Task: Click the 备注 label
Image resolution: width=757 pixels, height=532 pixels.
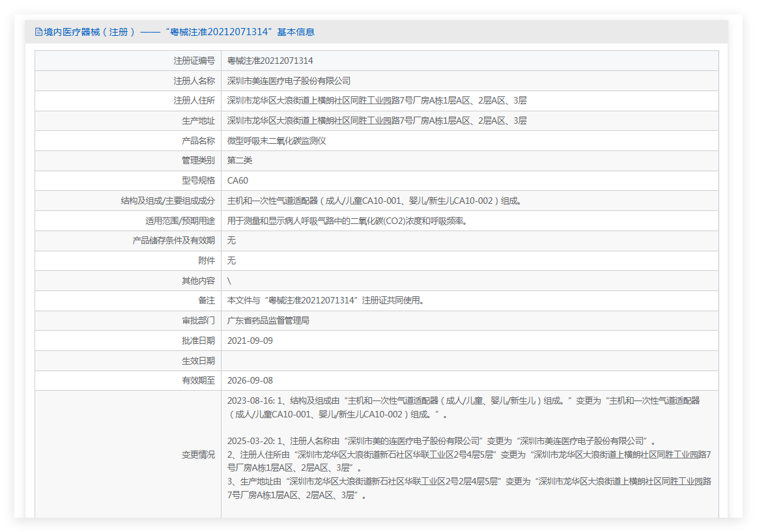Action: pyautogui.click(x=206, y=300)
